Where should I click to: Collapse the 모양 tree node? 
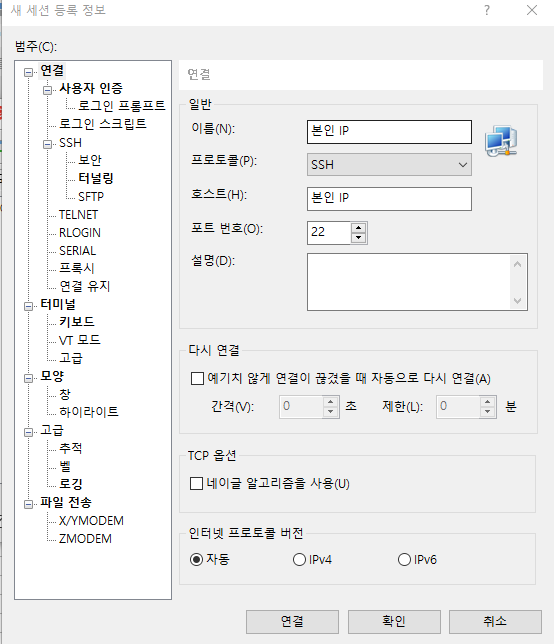coord(28,378)
